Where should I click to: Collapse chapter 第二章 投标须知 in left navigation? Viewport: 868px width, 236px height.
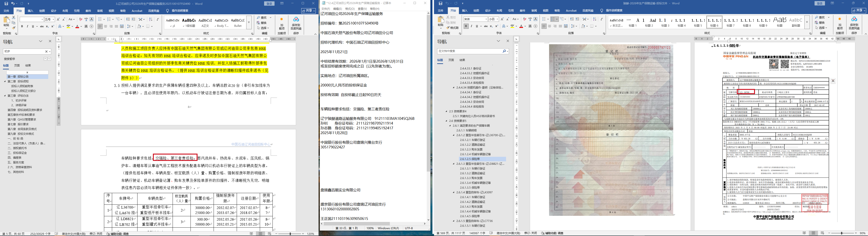tap(5, 81)
